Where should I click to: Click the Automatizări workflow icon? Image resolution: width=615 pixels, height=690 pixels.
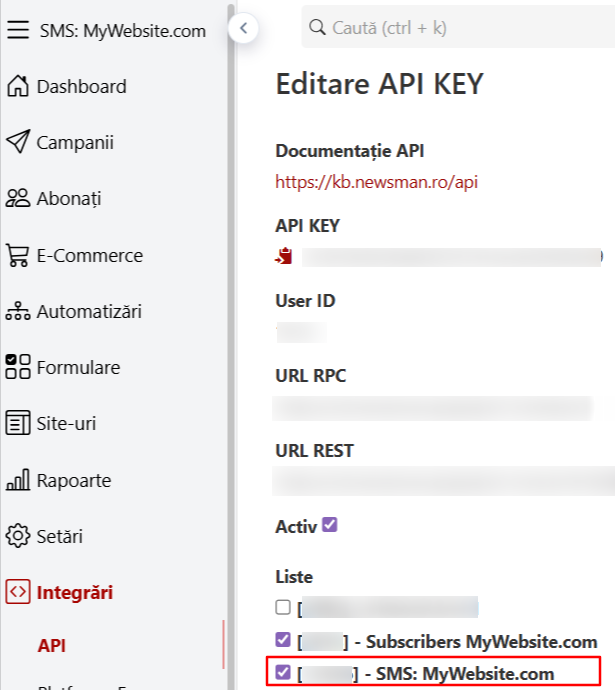click(x=18, y=311)
